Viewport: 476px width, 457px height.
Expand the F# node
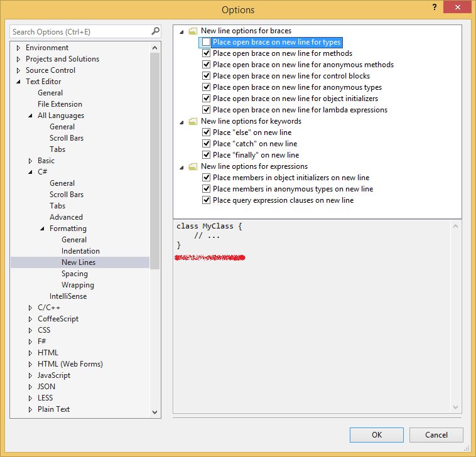pyautogui.click(x=30, y=341)
